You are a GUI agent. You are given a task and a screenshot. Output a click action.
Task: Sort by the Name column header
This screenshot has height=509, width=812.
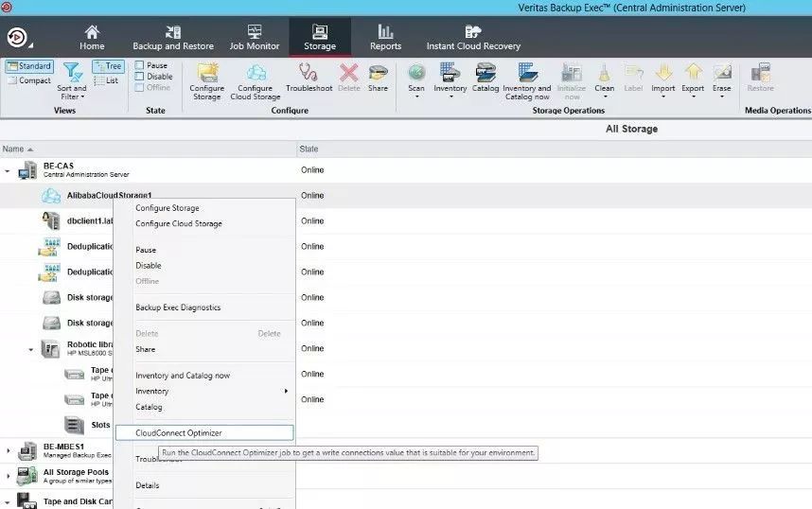(148, 149)
